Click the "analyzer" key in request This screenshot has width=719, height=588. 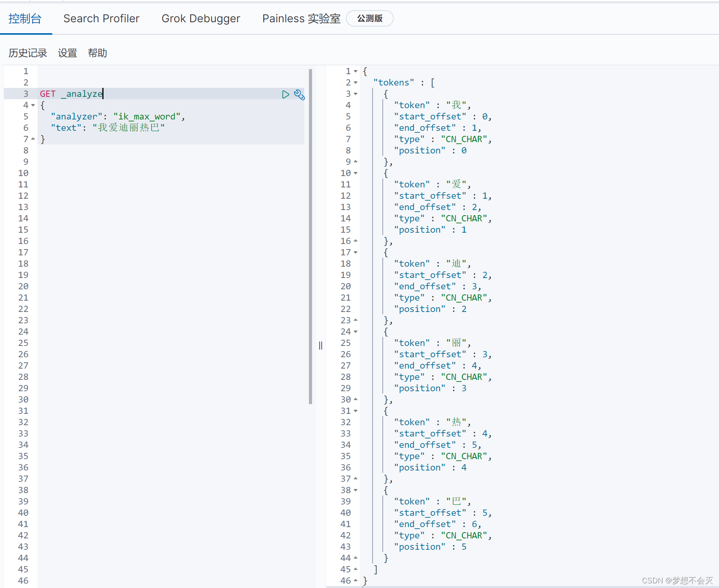77,117
